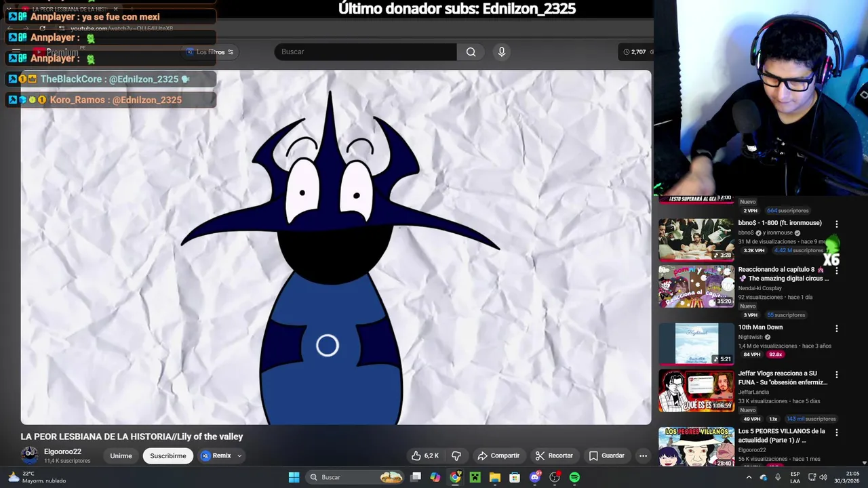
Task: Save video using the Guardar button
Action: (x=607, y=455)
